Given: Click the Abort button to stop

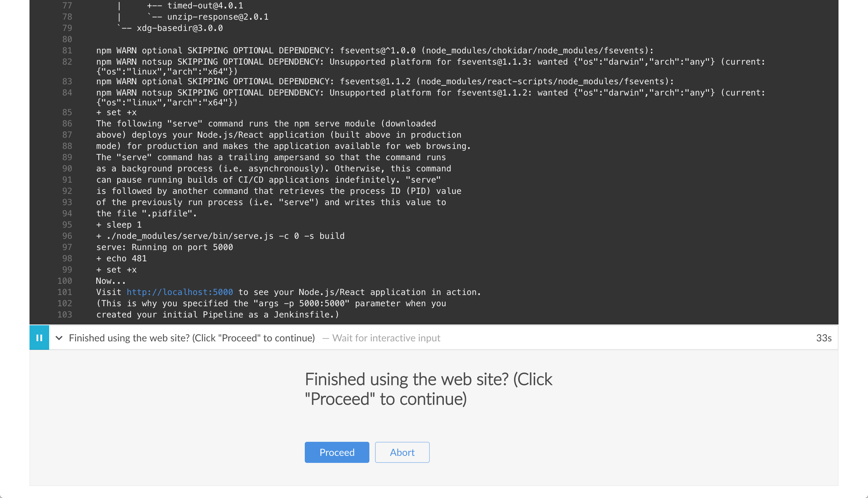Looking at the screenshot, I should 402,452.
